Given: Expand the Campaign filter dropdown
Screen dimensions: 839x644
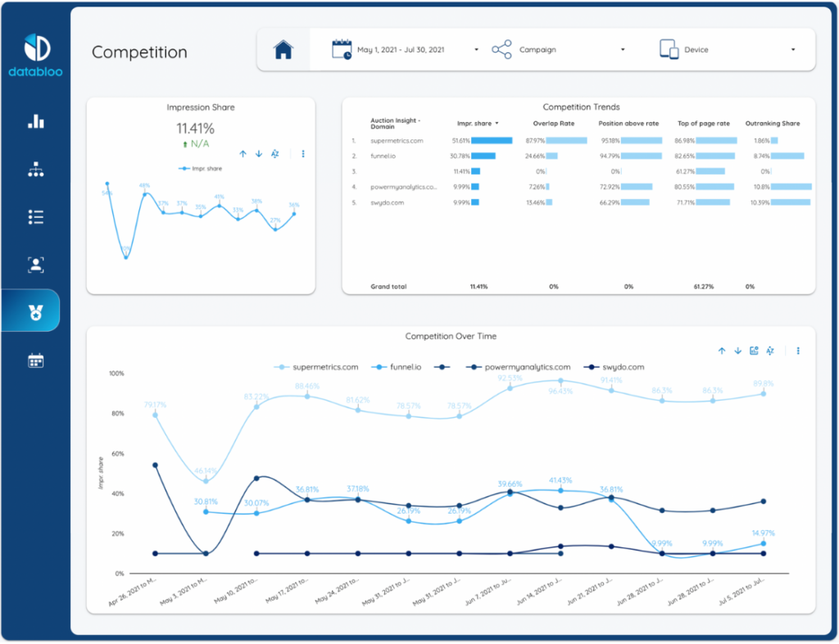Looking at the screenshot, I should point(559,50).
